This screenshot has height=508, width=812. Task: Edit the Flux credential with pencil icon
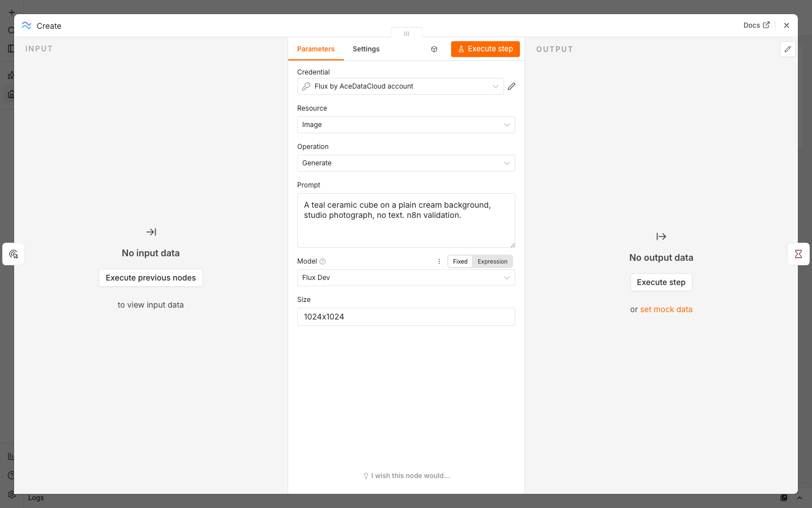pos(511,86)
